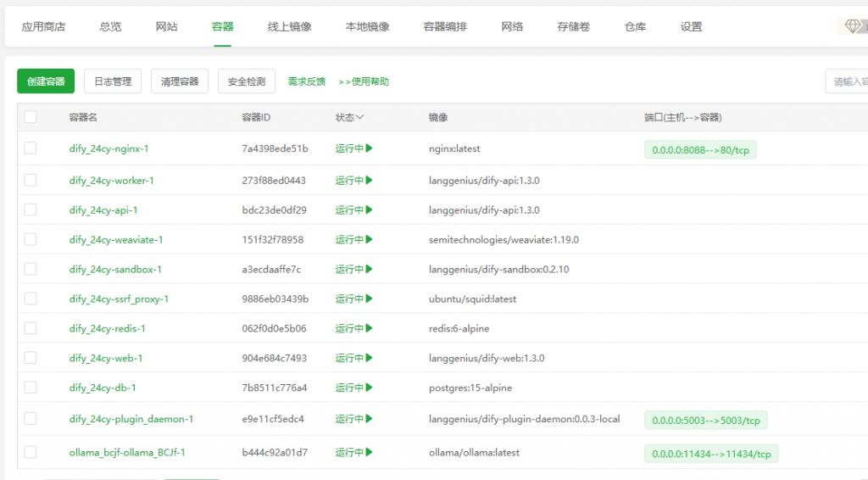Click the 0.0.0.0:8088-->80/tcp port badge

pyautogui.click(x=700, y=150)
